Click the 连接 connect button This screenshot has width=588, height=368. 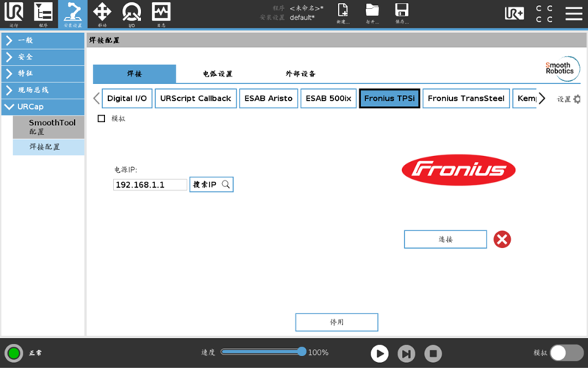pos(445,239)
